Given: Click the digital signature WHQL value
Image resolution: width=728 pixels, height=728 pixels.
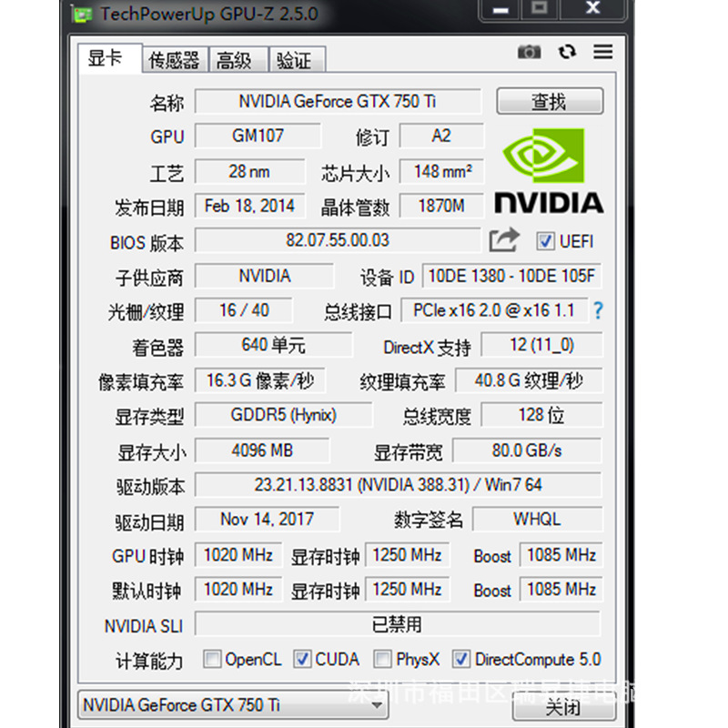Looking at the screenshot, I should [x=537, y=519].
